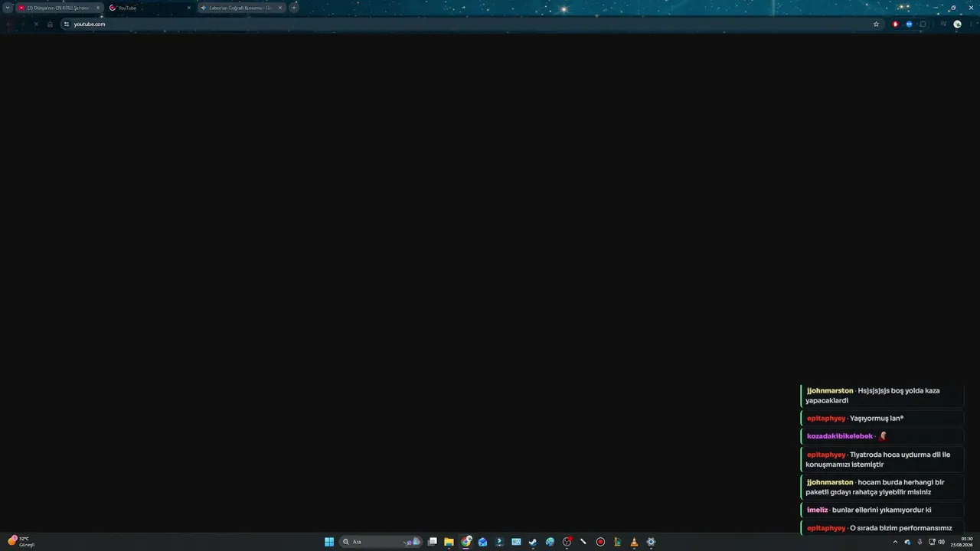Open the taskbar clock showing 01:30
Image resolution: width=980 pixels, height=551 pixels.
(x=962, y=542)
